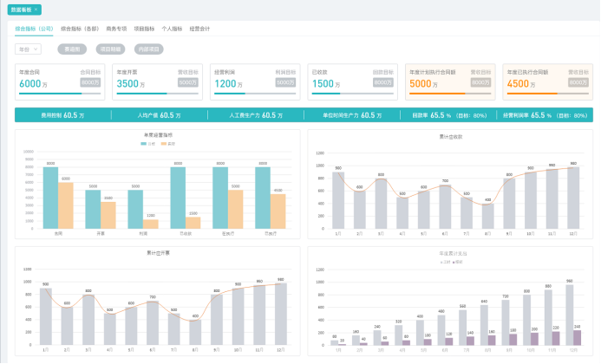Image resolution: width=601 pixels, height=364 pixels.
Task: Toggle the 项目明细 filter pill
Action: (108, 49)
